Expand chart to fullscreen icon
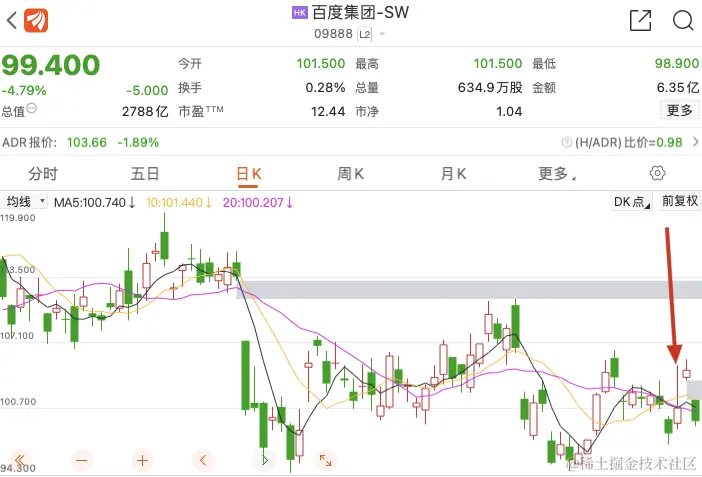The image size is (702, 477). coord(325,460)
